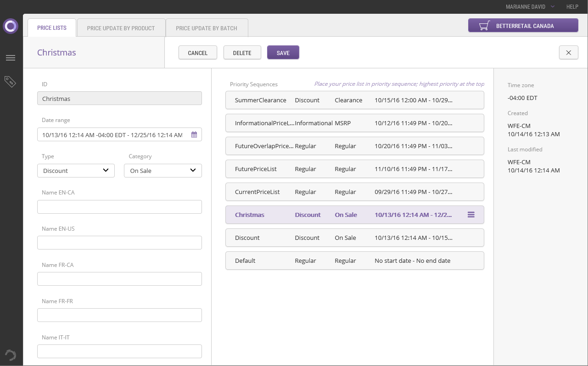Open the Help link
Screen dimensions: 588x366
(x=572, y=7)
